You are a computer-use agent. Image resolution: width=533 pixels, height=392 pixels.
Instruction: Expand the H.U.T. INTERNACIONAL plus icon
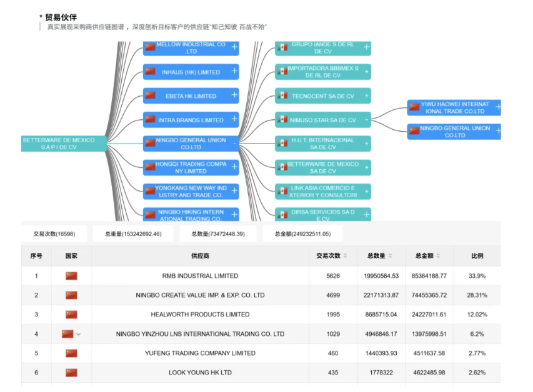pos(366,144)
